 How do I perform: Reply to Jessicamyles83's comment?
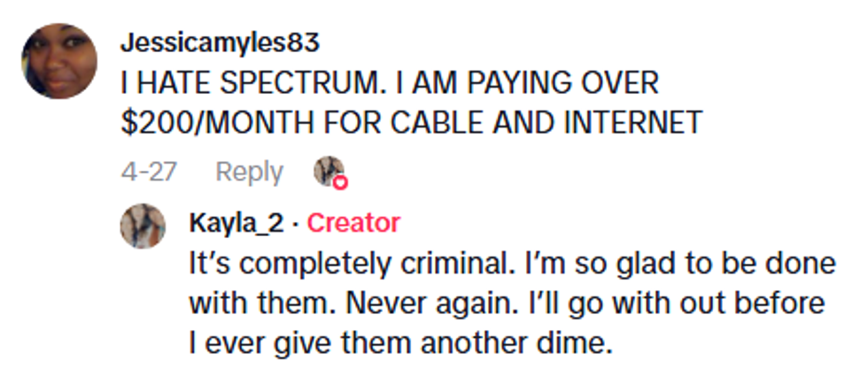click(x=249, y=172)
